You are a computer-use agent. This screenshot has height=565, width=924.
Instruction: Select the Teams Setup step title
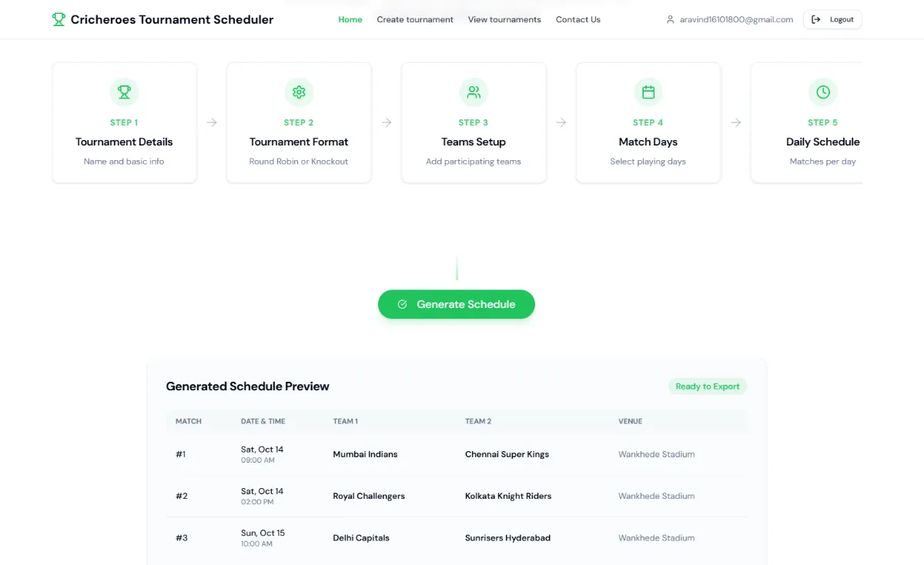pos(474,142)
